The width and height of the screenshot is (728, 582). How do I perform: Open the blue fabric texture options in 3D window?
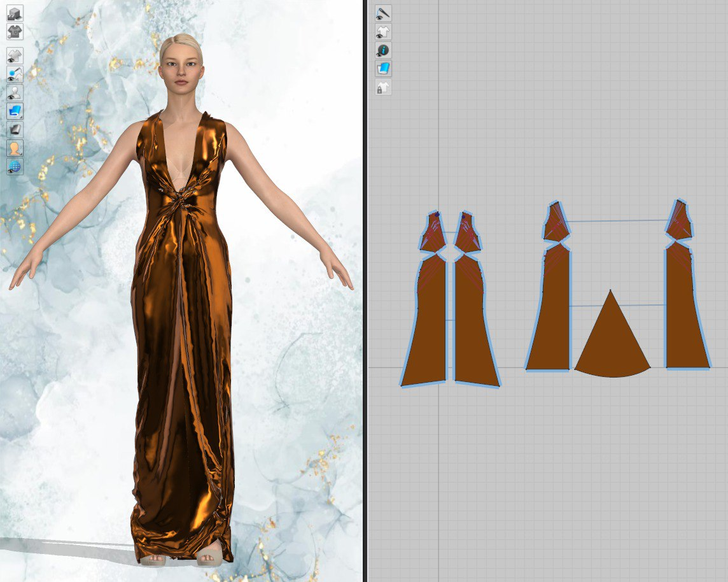coord(15,111)
